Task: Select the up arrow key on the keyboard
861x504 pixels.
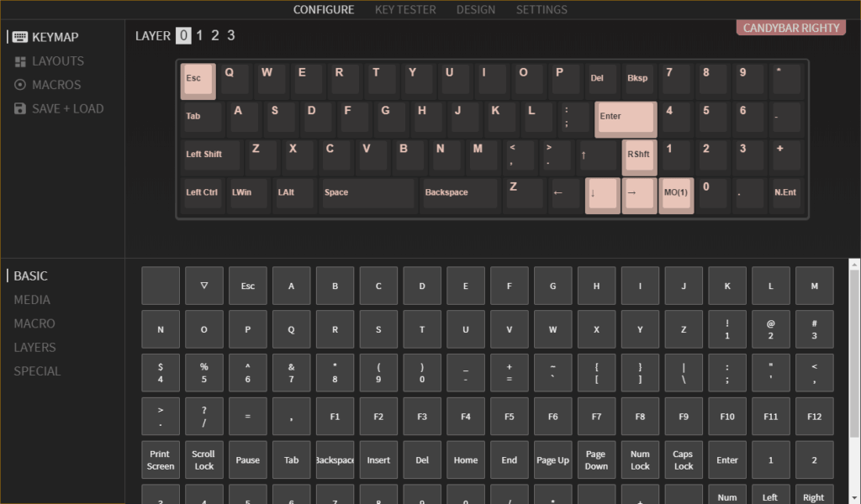Action: point(598,155)
